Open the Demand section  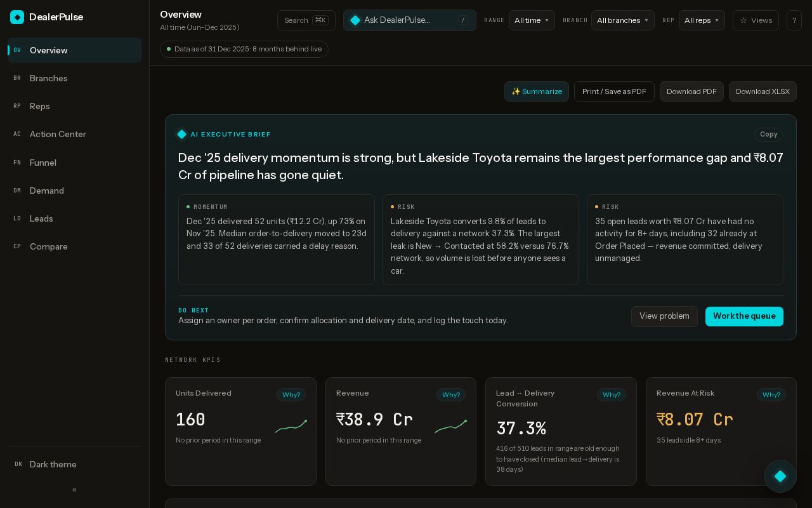(x=74, y=190)
